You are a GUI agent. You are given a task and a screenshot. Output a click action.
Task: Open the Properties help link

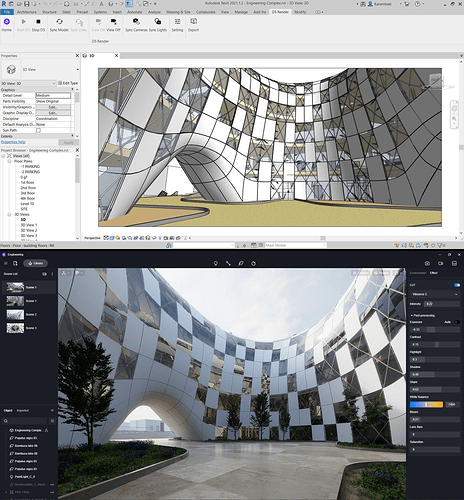point(13,142)
